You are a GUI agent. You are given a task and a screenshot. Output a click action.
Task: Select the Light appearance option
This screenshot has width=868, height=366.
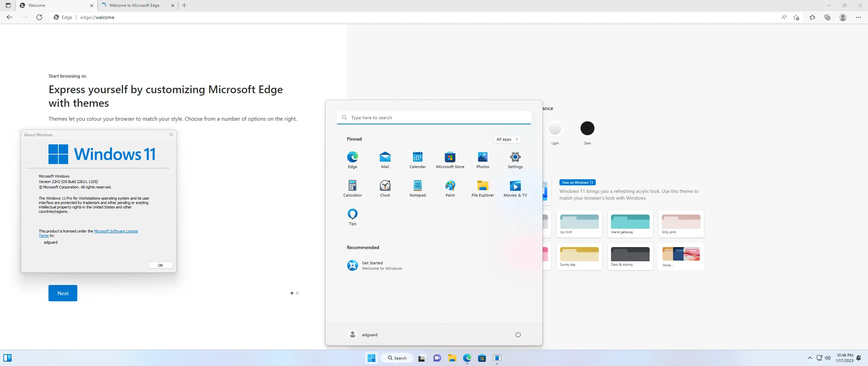point(555,128)
